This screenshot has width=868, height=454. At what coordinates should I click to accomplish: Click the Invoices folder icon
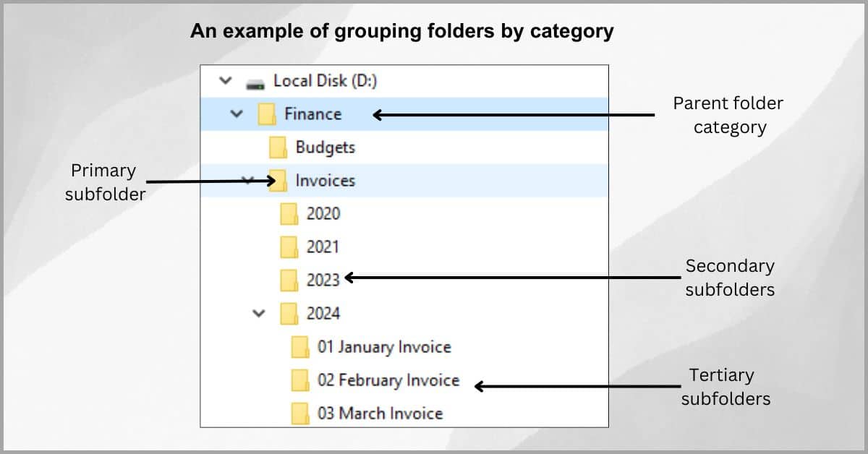(x=277, y=181)
